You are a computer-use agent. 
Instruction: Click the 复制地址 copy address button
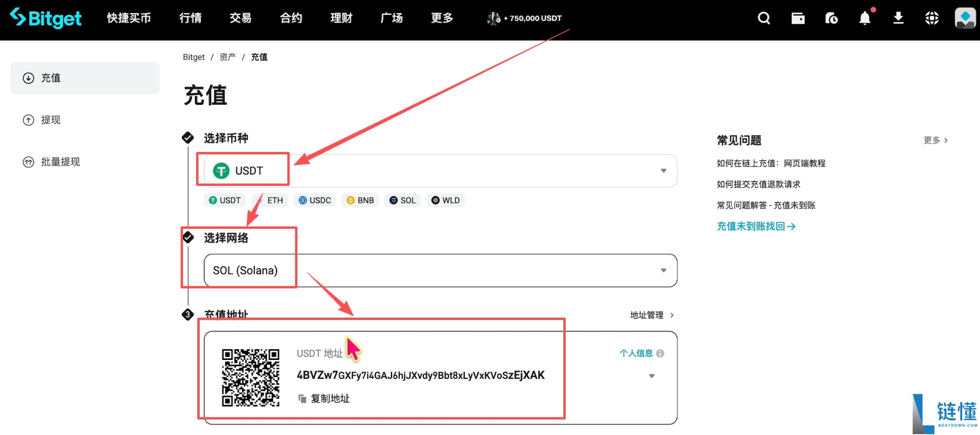click(x=324, y=399)
